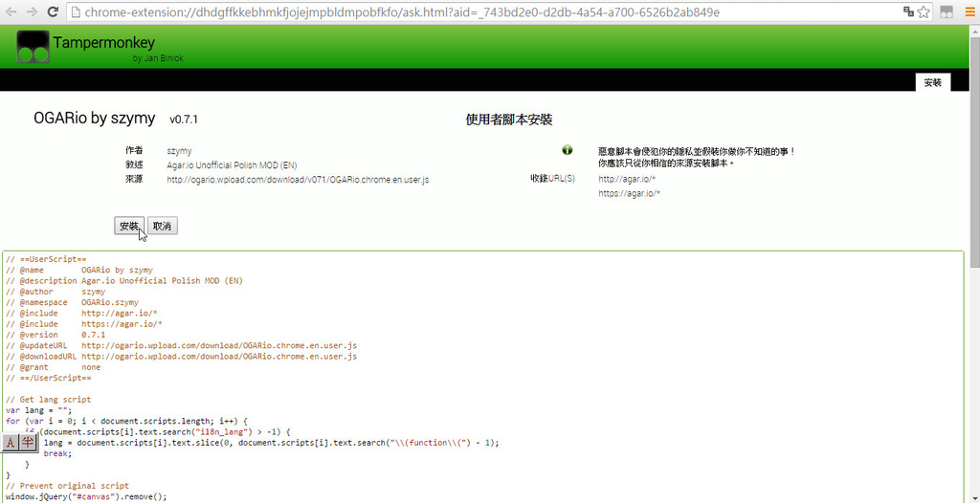Click the '@grant none' code line

(x=54, y=367)
